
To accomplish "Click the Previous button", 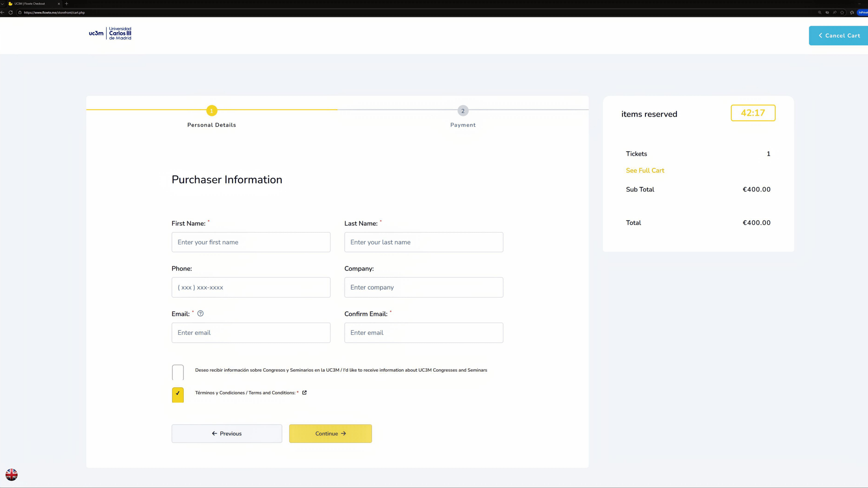I will point(226,433).
